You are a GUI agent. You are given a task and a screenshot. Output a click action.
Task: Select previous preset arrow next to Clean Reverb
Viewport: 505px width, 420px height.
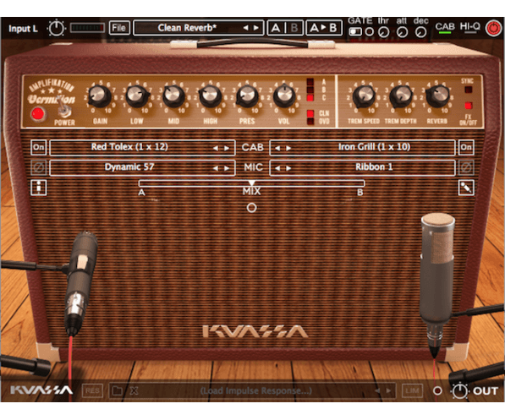pyautogui.click(x=245, y=28)
